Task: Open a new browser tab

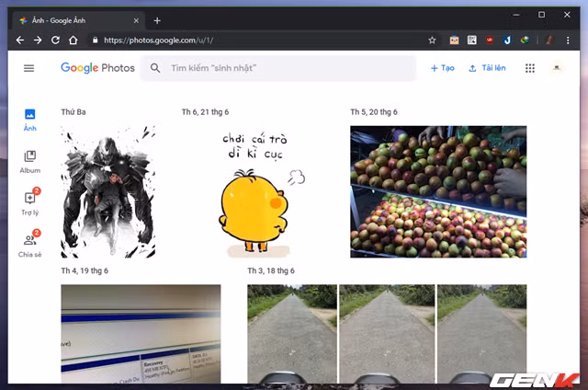Action: click(x=157, y=20)
